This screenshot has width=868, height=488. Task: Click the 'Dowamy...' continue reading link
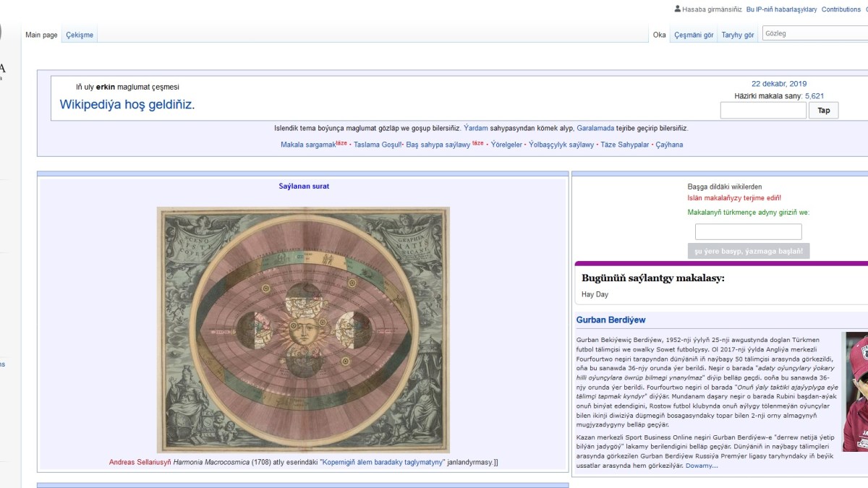coord(702,466)
